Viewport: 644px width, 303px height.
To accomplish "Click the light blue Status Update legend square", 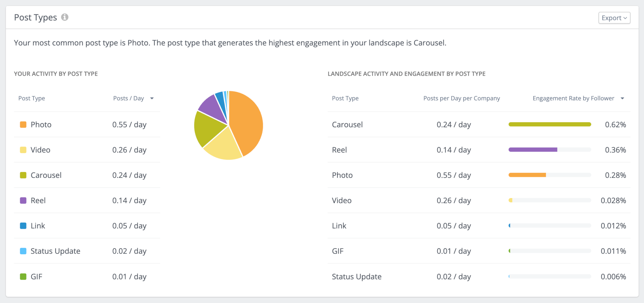I will [x=23, y=251].
